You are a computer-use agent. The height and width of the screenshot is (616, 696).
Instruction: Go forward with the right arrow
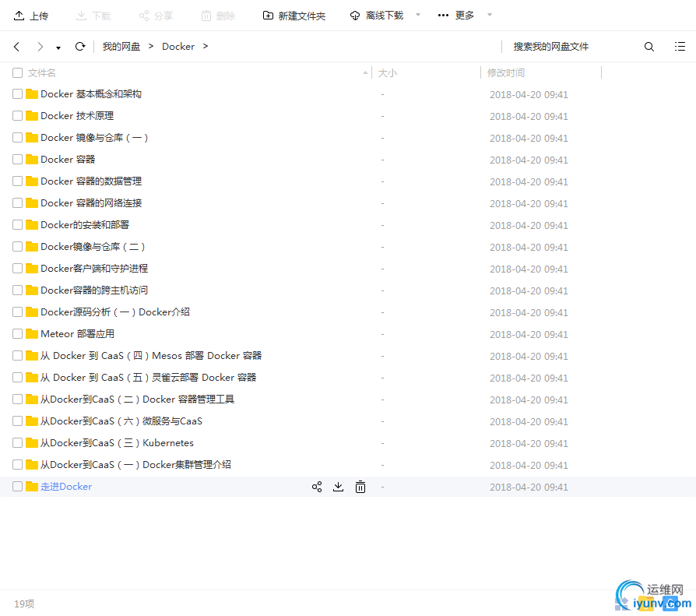pos(40,47)
